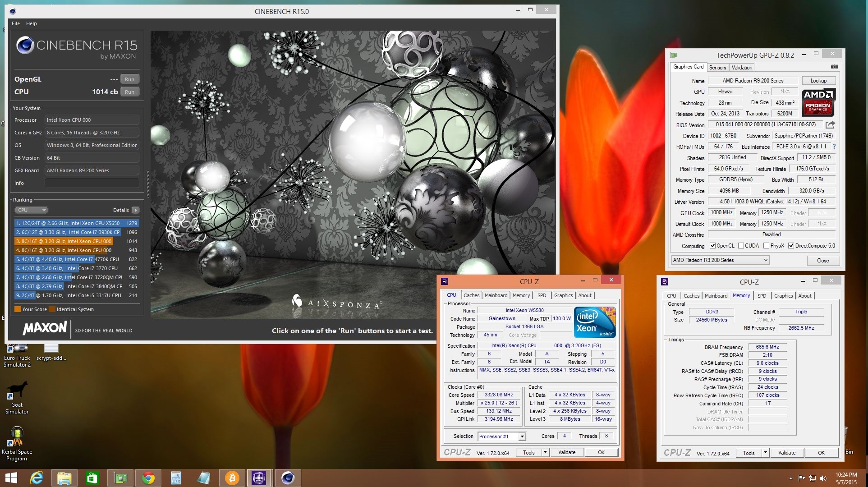Launch Goat Simulator desktop shortcut

point(17,398)
